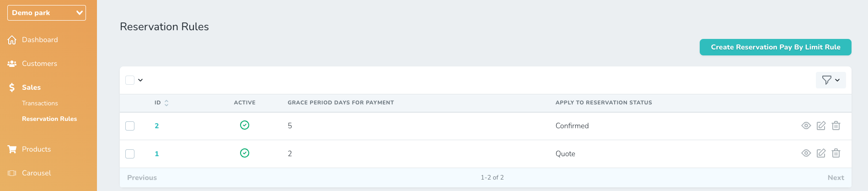Viewport: 868px width, 191px height.
Task: Open the bulk select options arrow
Action: coord(140,80)
